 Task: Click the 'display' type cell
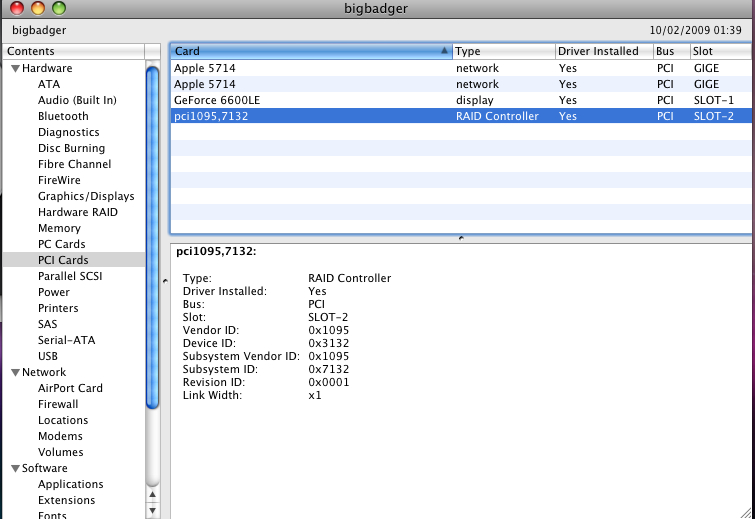pyautogui.click(x=474, y=100)
